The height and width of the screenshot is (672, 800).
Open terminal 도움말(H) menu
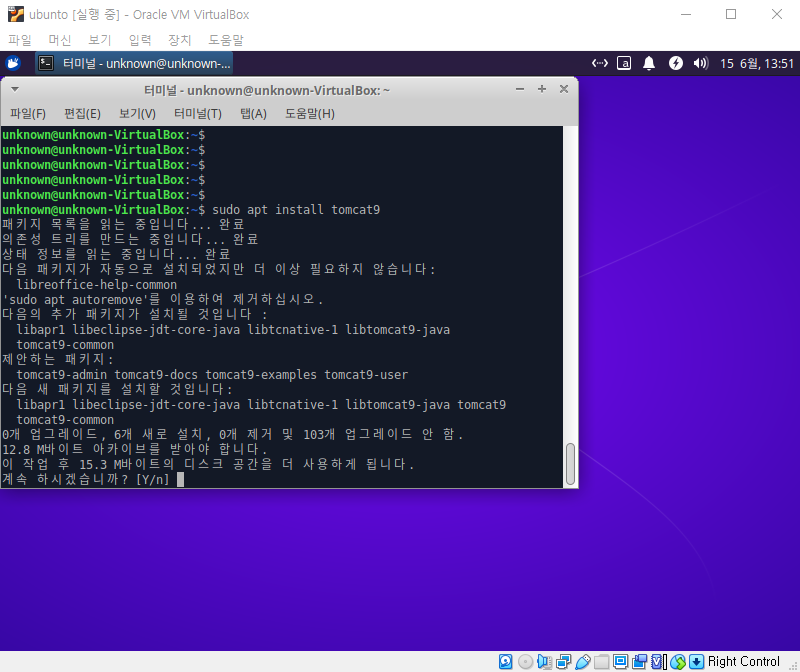click(x=310, y=113)
